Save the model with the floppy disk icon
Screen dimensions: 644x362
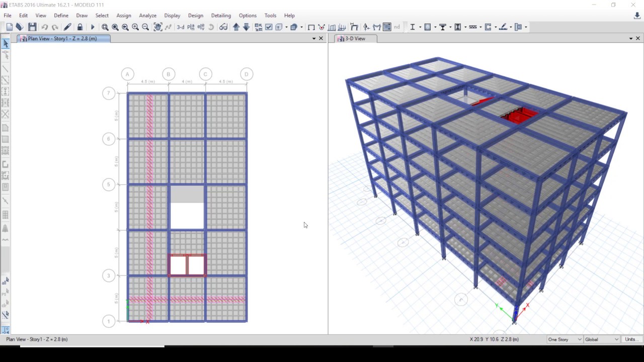32,27
